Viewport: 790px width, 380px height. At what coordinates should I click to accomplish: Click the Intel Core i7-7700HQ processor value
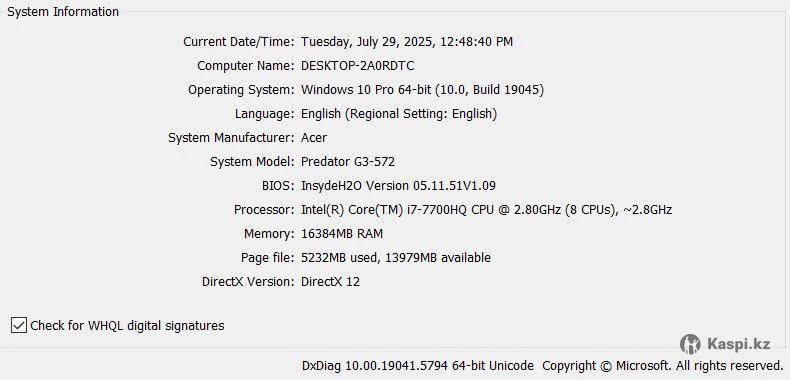click(486, 210)
